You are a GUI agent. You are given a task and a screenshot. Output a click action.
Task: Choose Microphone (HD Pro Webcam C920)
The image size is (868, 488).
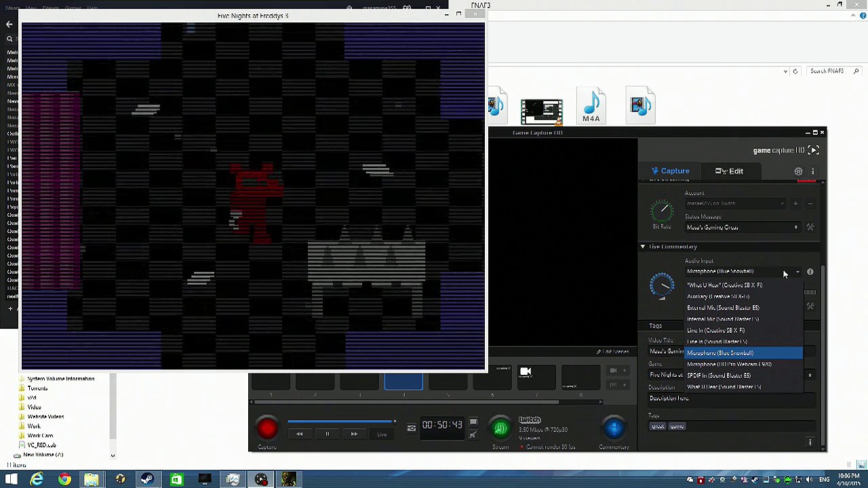744,364
